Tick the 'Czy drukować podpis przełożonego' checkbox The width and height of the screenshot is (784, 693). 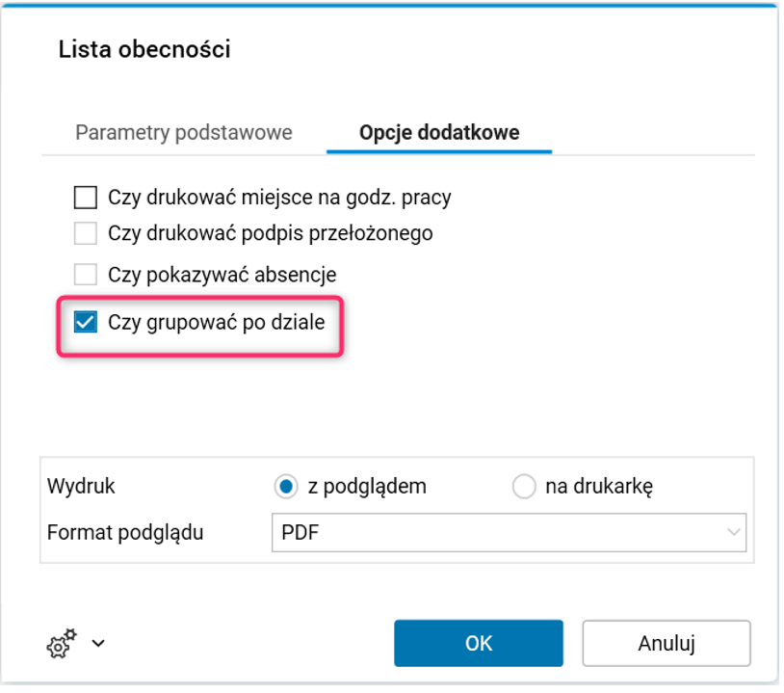click(x=87, y=233)
